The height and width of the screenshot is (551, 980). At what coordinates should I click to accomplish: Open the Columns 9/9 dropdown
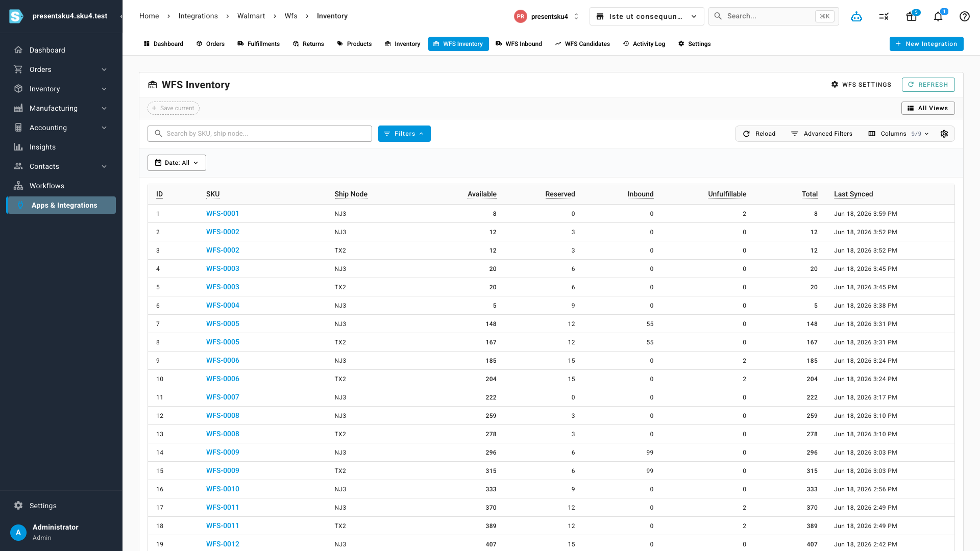click(x=899, y=134)
